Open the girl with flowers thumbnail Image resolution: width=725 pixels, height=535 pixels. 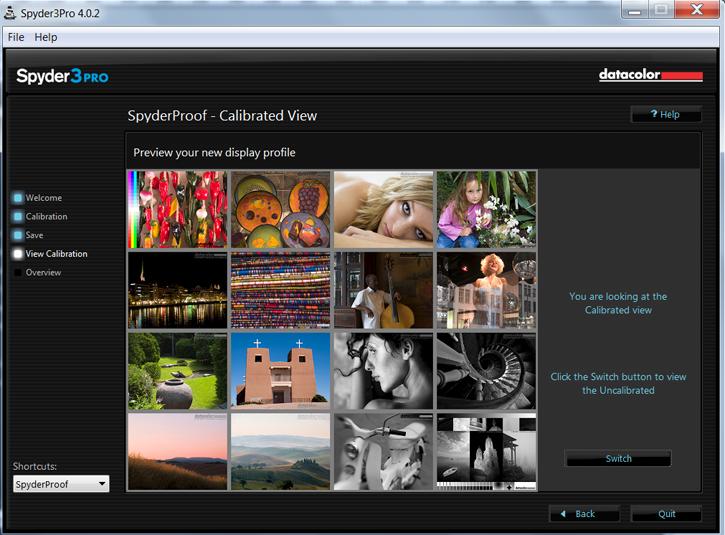(x=486, y=209)
